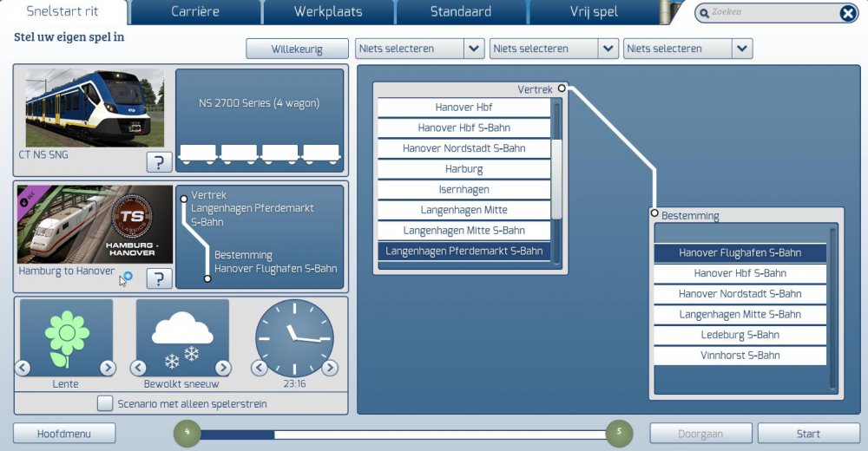Switch to previous weather type arrow
Screen dimensions: 868x451
tap(139, 368)
